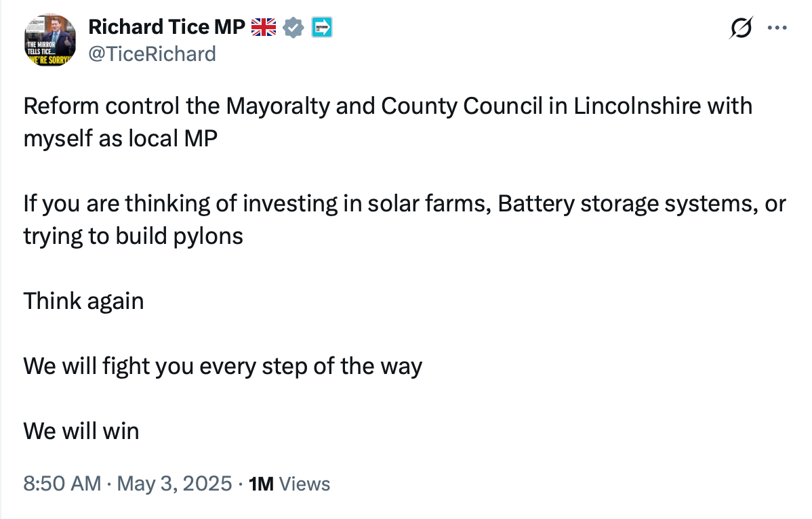
Task: Click 'We will fight you every step' line
Action: (222, 366)
